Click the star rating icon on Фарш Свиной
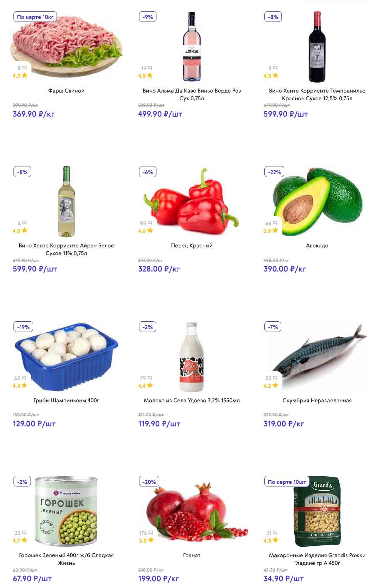 (25, 76)
